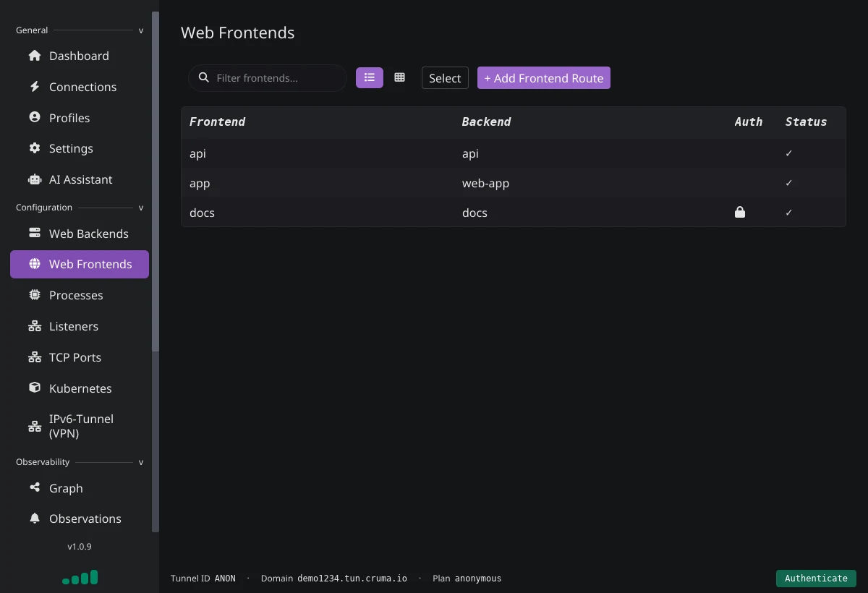Click the Listeners network icon

pos(34,326)
